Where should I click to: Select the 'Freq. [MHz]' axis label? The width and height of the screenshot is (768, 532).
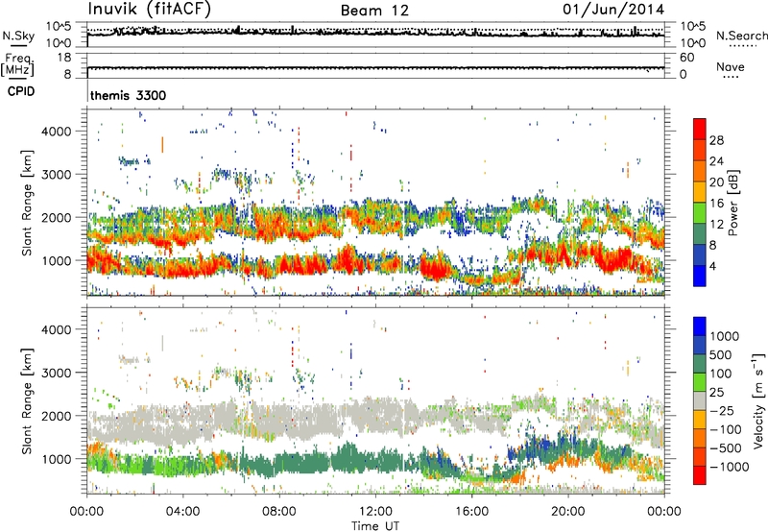17,65
